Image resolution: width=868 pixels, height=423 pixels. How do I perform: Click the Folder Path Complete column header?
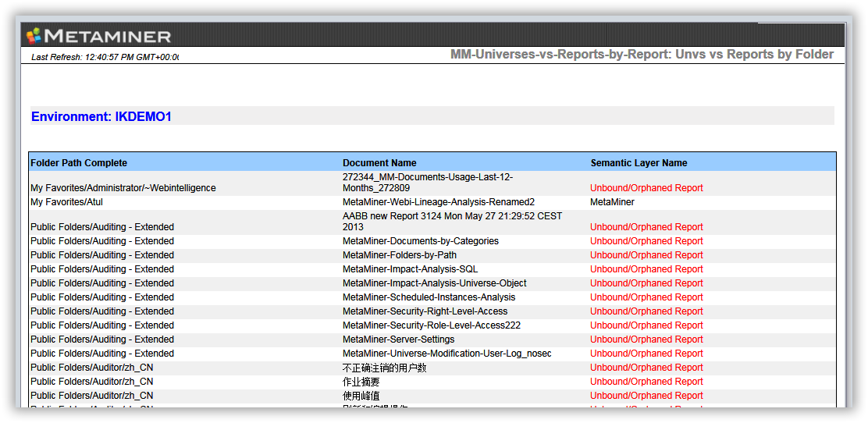point(79,163)
